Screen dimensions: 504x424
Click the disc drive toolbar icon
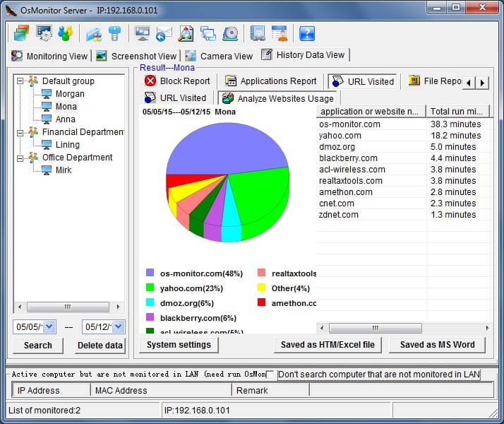230,33
